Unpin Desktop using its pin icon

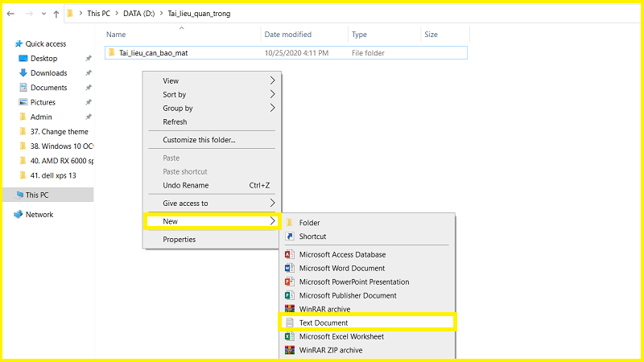coord(88,58)
